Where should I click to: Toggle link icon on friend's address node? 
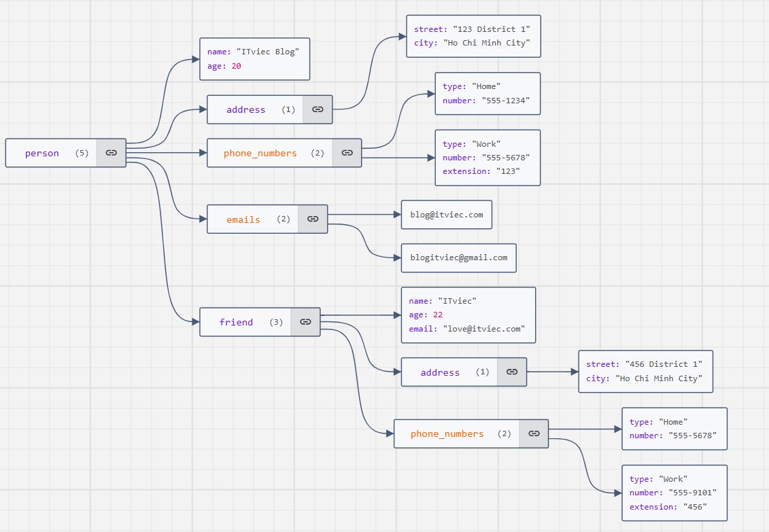[512, 372]
